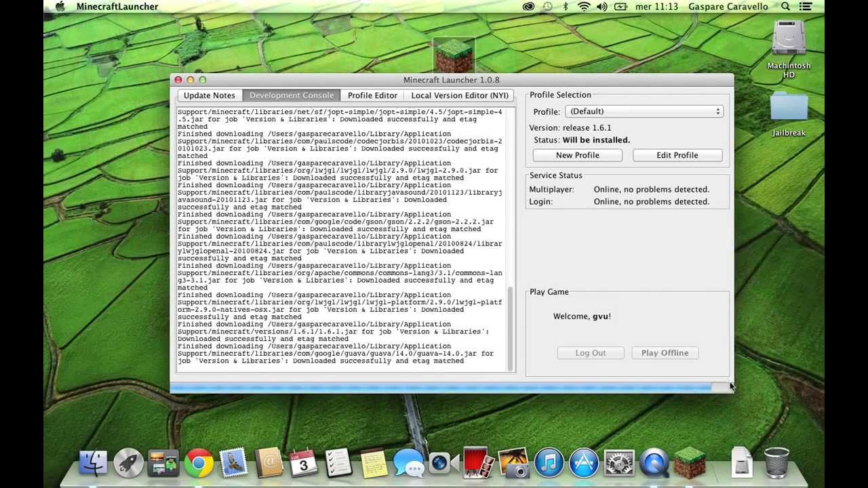Select Development Console tab
Viewport: 868px width, 488px height.
click(292, 96)
